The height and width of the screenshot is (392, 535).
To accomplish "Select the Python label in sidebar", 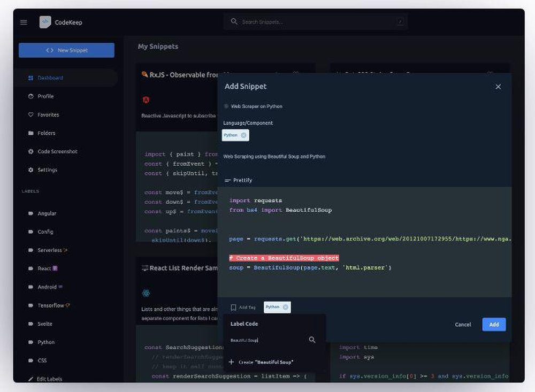I will tap(45, 342).
